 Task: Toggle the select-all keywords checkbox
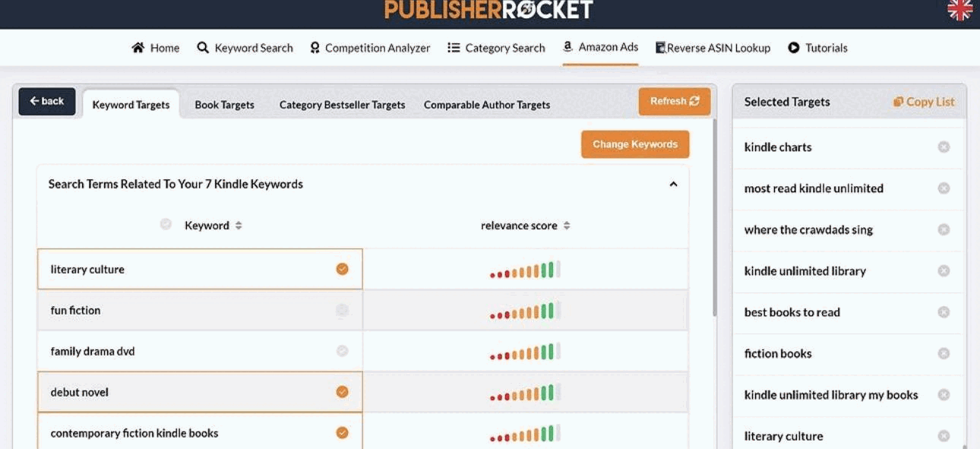coord(166,224)
